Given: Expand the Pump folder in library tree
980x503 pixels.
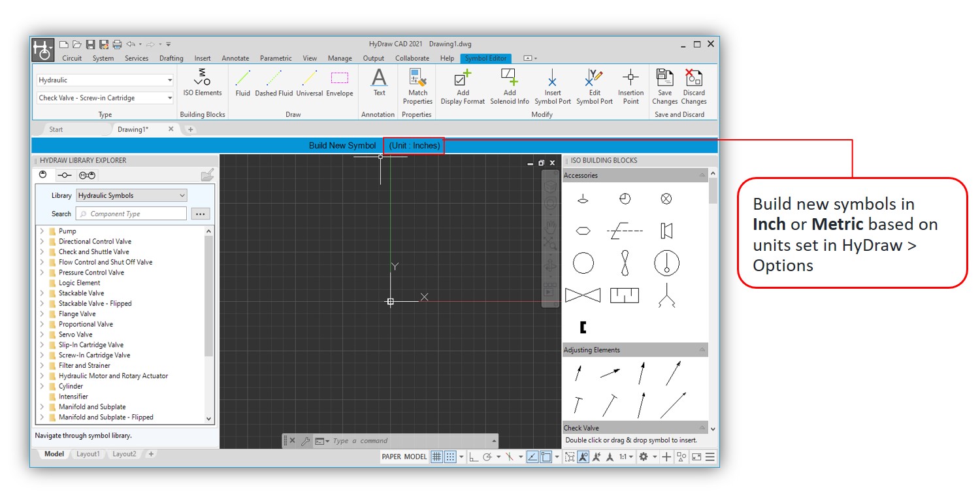Looking at the screenshot, I should (42, 231).
